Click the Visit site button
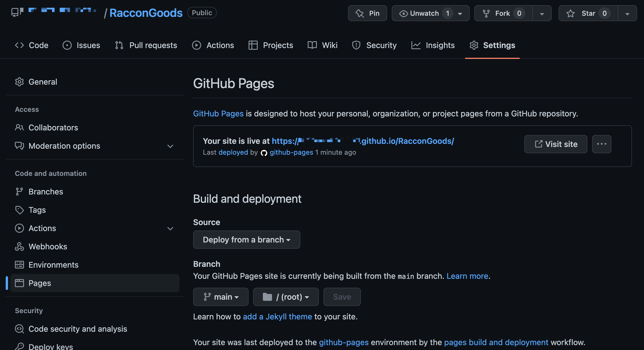The width and height of the screenshot is (644, 350). tap(556, 144)
